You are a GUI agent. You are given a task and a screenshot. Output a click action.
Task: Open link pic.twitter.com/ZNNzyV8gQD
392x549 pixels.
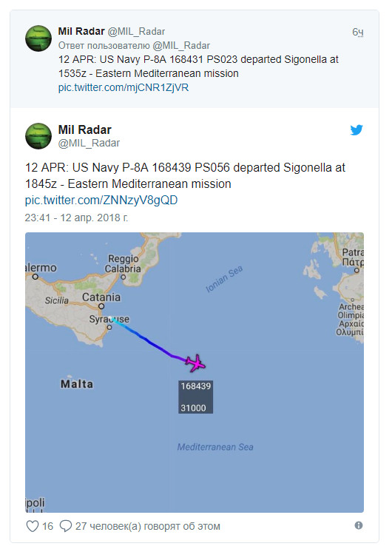point(101,200)
